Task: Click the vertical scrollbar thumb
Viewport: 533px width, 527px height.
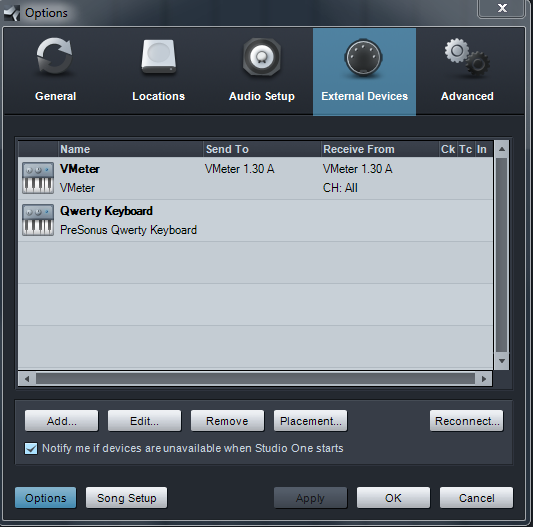Action: 502,255
